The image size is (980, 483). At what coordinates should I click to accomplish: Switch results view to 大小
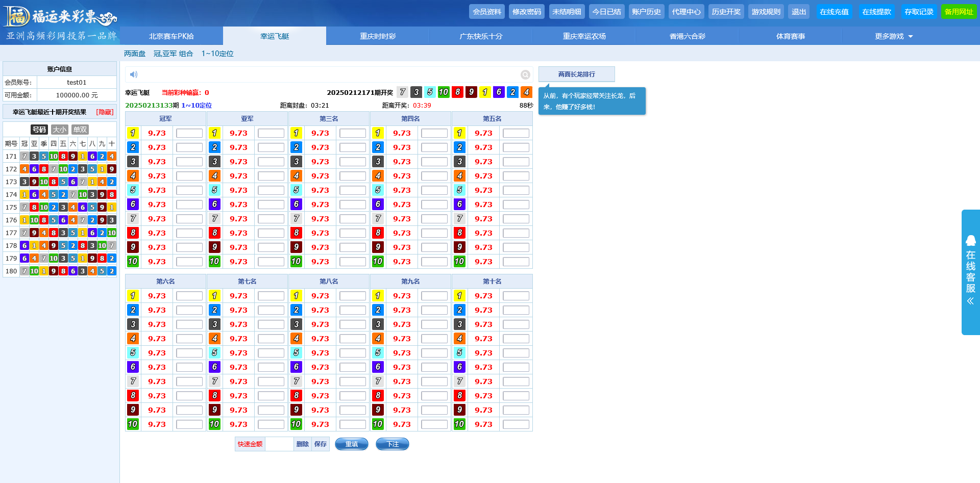pos(60,130)
